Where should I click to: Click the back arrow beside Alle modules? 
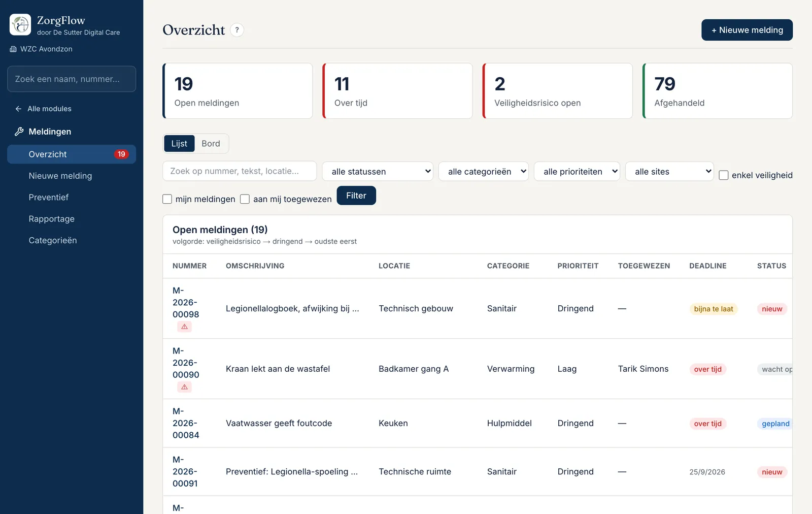18,109
